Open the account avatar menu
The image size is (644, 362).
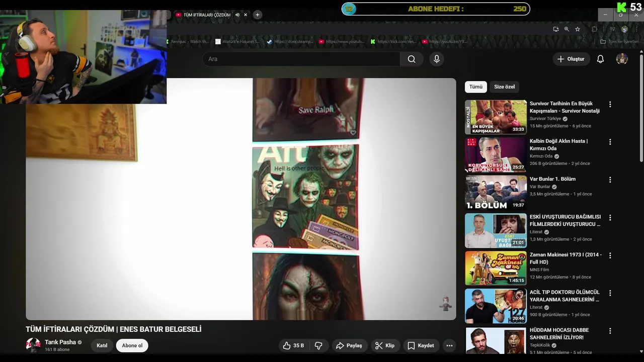622,59
